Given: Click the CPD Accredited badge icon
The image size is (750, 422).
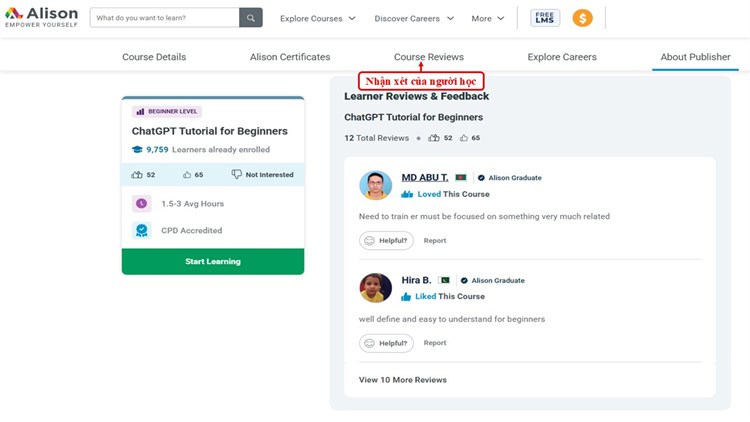Looking at the screenshot, I should (141, 230).
